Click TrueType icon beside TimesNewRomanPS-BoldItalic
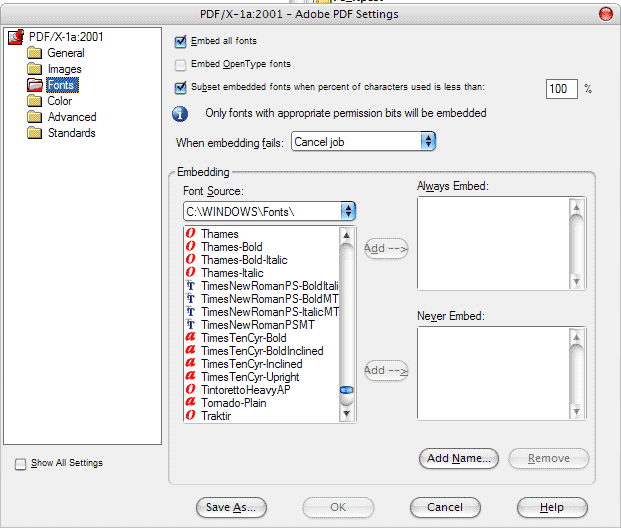Image resolution: width=621 pixels, height=528 pixels. click(x=190, y=285)
